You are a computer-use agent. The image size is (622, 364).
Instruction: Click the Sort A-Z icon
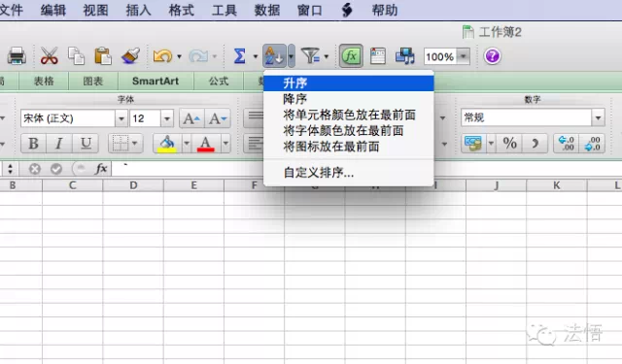[x=274, y=56]
